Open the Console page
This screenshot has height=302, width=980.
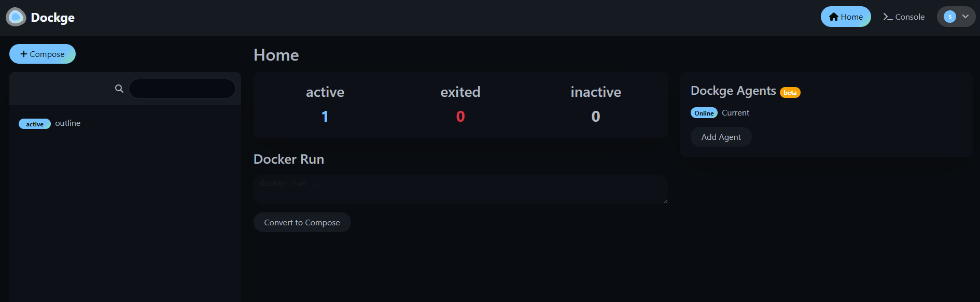tap(904, 17)
